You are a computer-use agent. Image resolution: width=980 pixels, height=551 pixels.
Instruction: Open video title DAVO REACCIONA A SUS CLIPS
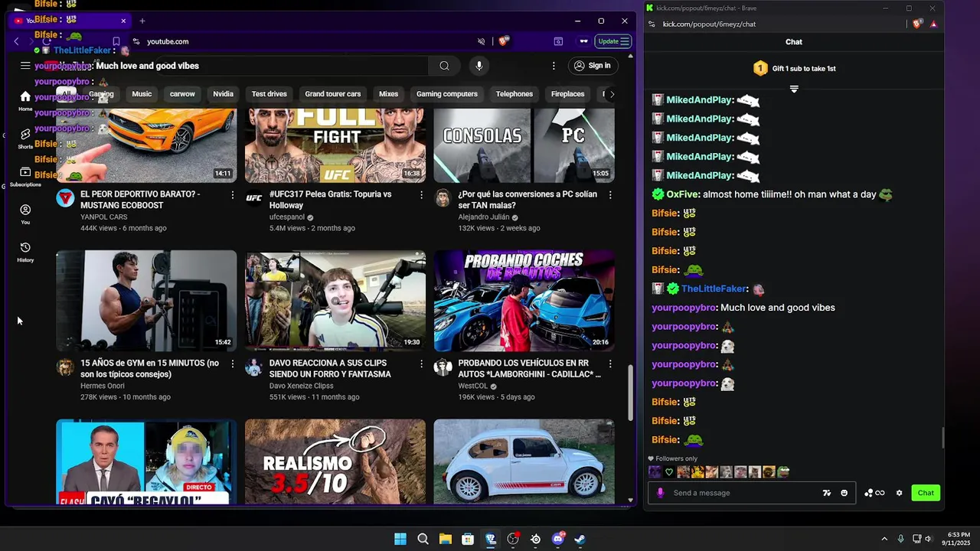tap(330, 368)
